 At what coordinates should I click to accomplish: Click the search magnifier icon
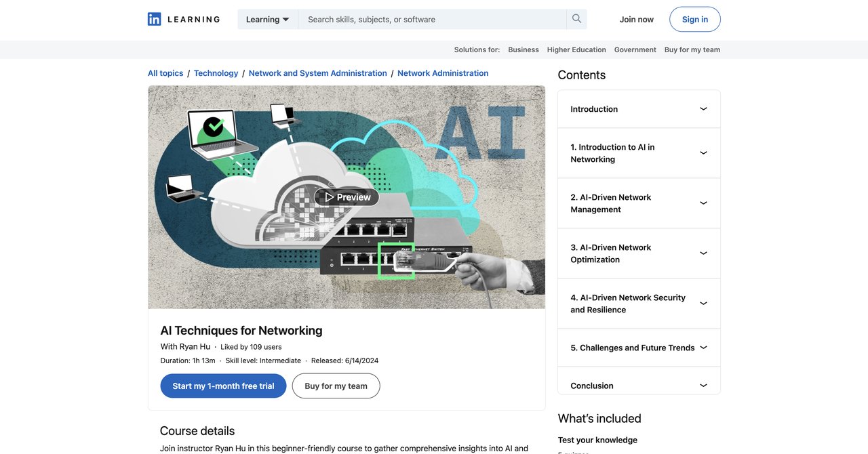(576, 19)
